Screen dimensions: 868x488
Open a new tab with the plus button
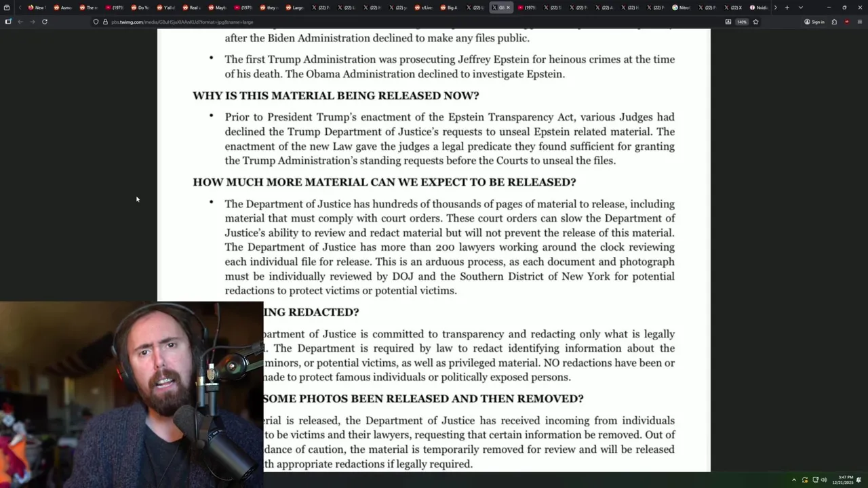click(787, 7)
